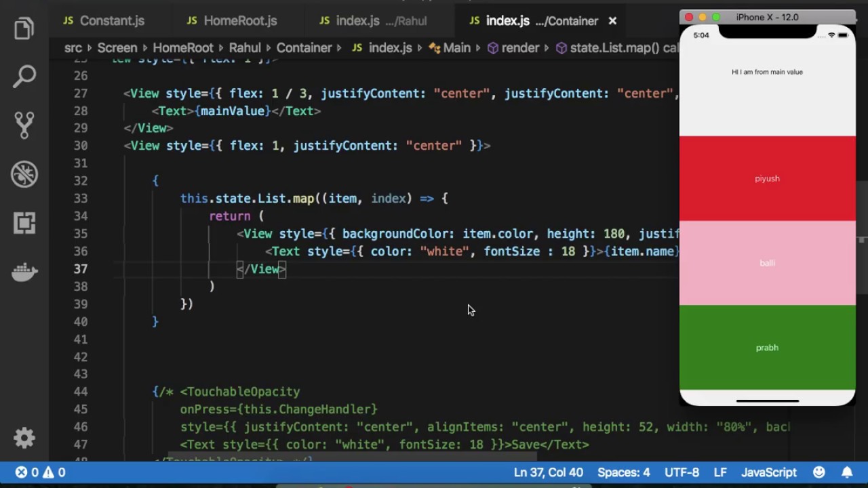868x488 pixels.
Task: Open the Search panel in sidebar
Action: (x=24, y=77)
